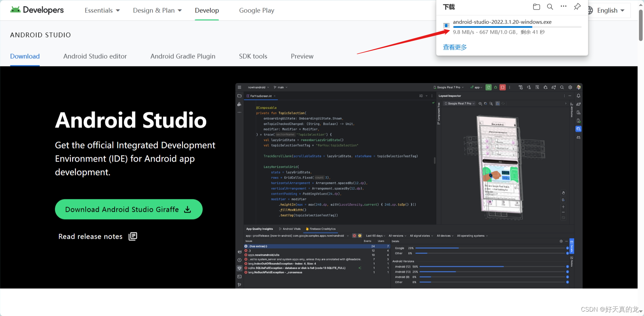Click android-studio-2022.3.1.20-windows.exe file name

click(x=502, y=22)
